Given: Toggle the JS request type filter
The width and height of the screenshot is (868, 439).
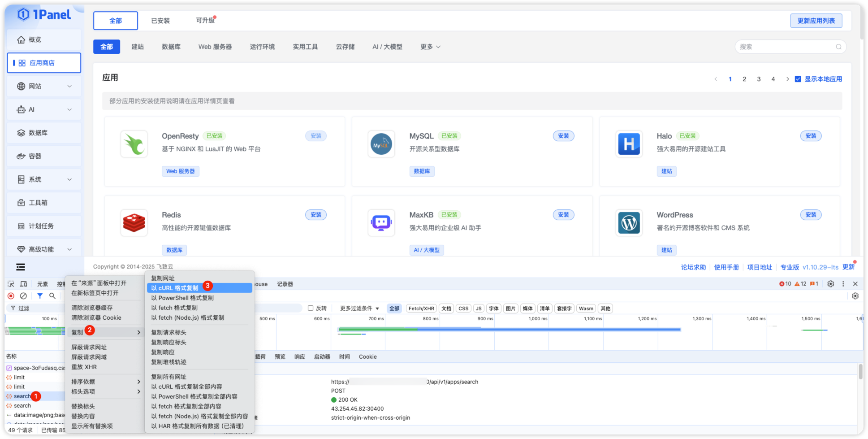Looking at the screenshot, I should [479, 308].
